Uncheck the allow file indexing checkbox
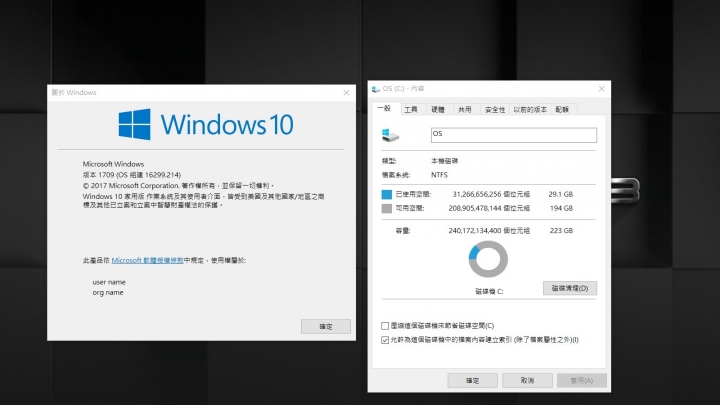 [x=385, y=340]
